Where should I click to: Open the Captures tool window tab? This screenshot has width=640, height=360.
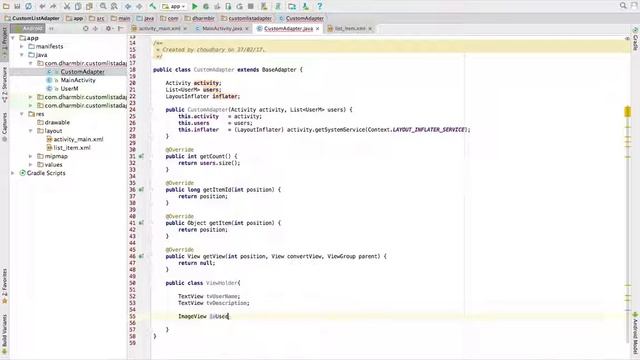[x=4, y=127]
